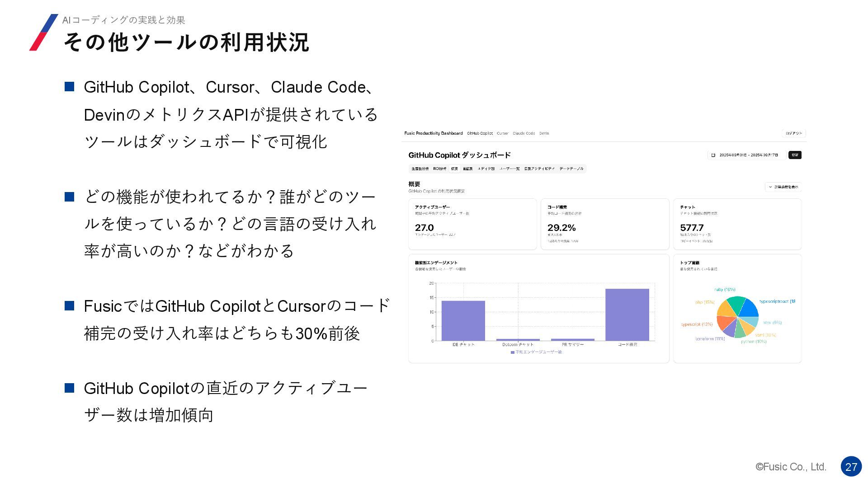The height and width of the screenshot is (488, 868).
Task: Select the ROI分析 sub-tab
Action: (439, 169)
